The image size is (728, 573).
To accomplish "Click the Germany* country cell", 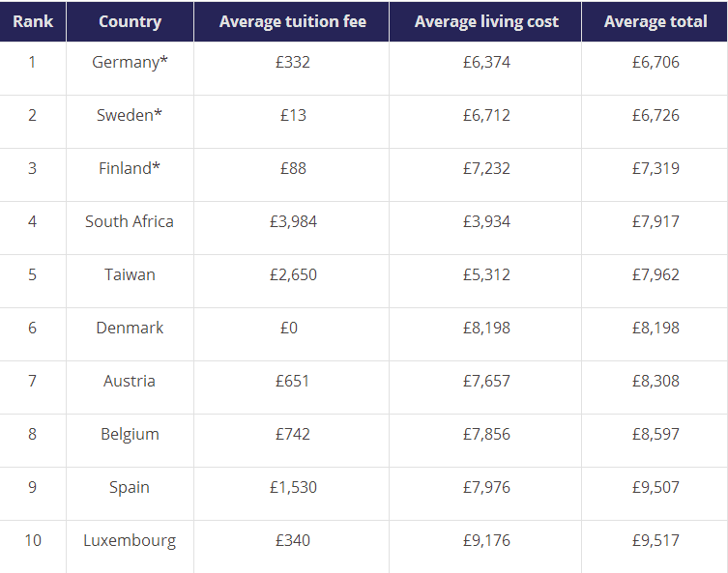I will (x=130, y=62).
